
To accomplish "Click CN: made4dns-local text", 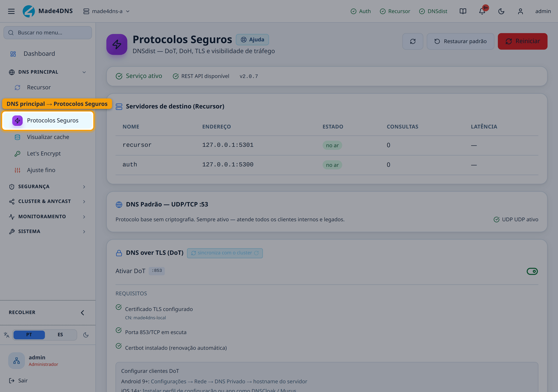I will click(x=145, y=318).
